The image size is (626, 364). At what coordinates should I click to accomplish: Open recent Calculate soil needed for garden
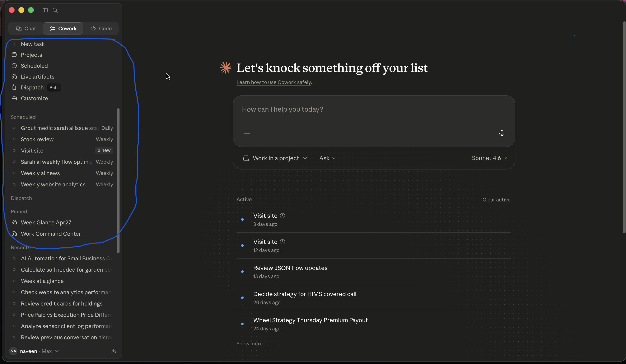coord(62,270)
